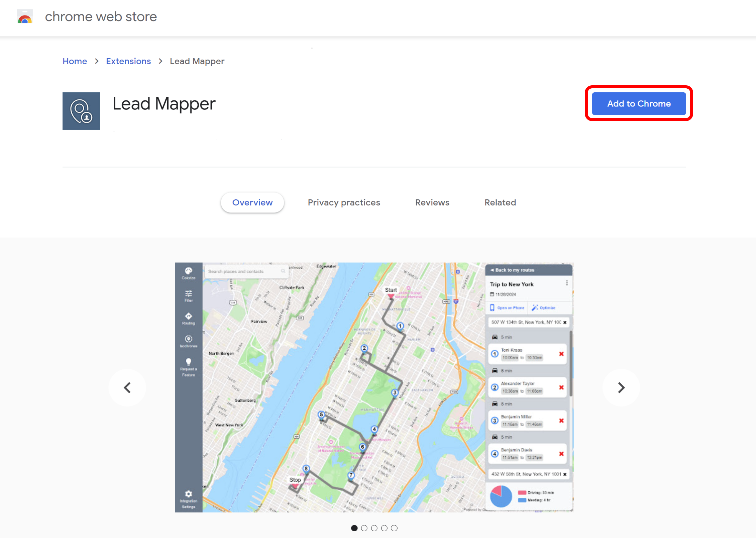Go to the Home breadcrumb link
The image size is (756, 538).
click(75, 61)
